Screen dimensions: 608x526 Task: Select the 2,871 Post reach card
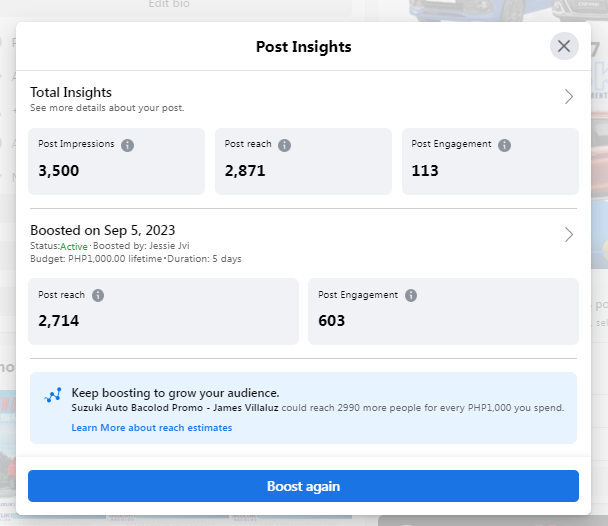(x=303, y=162)
